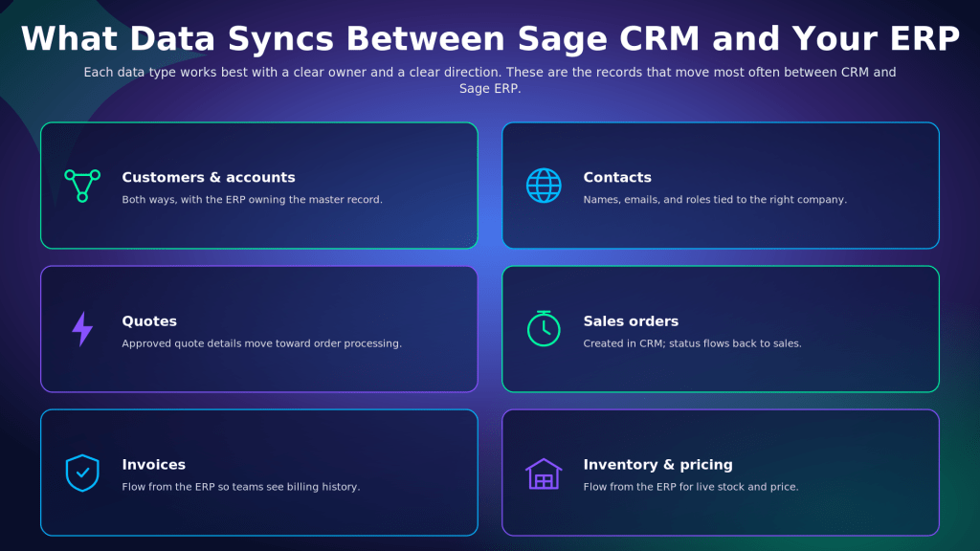Click 'Approved quote details move toward order processing.'
Image resolution: width=980 pixels, height=551 pixels.
pyautogui.click(x=262, y=343)
